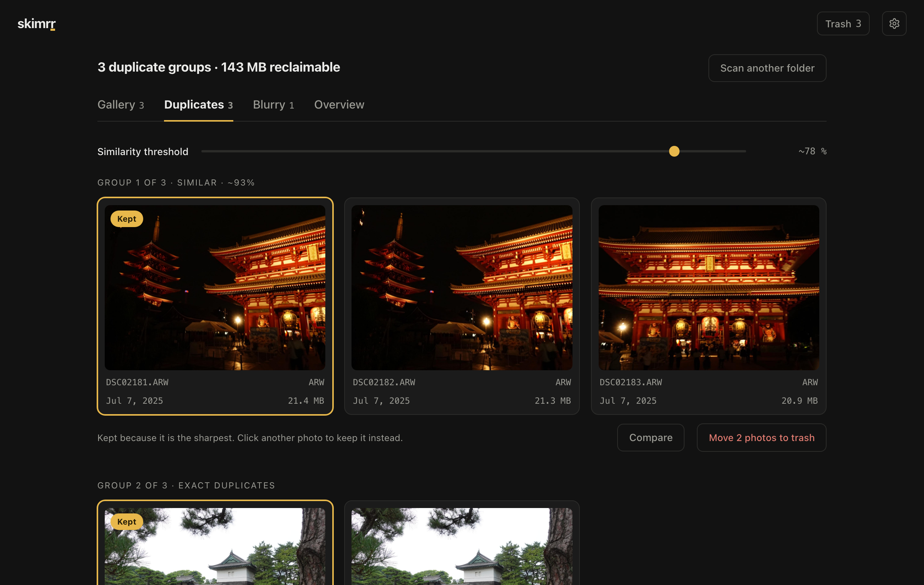Click the Kept badge on DSC02181.ARW
This screenshot has width=924, height=585.
(127, 219)
